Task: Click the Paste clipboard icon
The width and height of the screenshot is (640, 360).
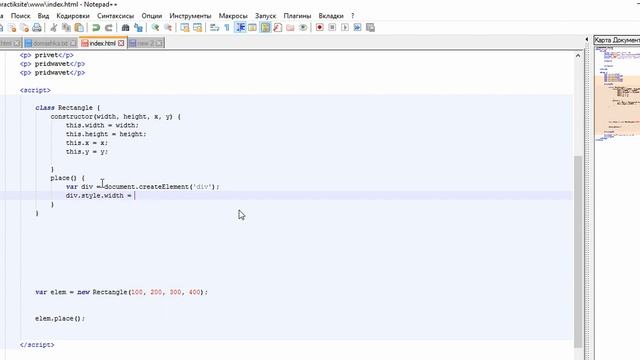Action: [79, 28]
